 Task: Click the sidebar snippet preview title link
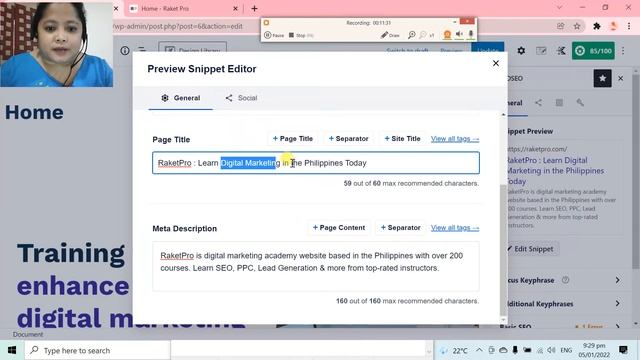[555, 171]
